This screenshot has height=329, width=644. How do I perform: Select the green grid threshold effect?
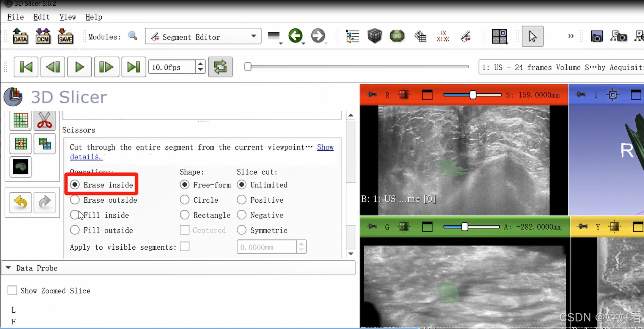[20, 120]
